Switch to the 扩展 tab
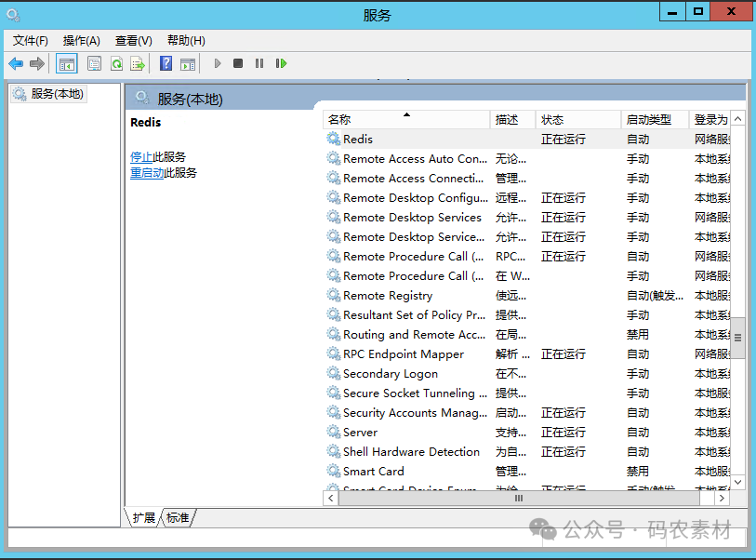 tap(144, 517)
